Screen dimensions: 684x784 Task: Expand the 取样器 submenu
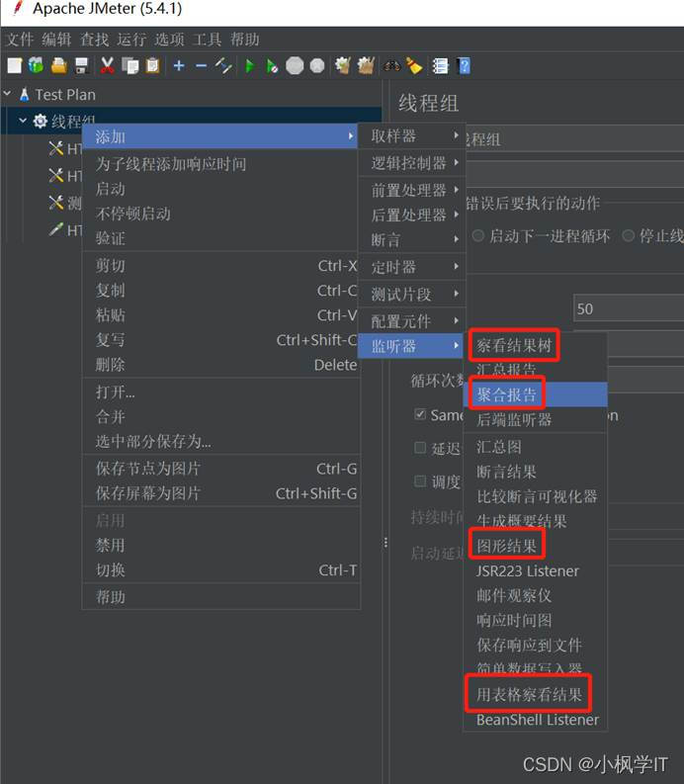412,136
